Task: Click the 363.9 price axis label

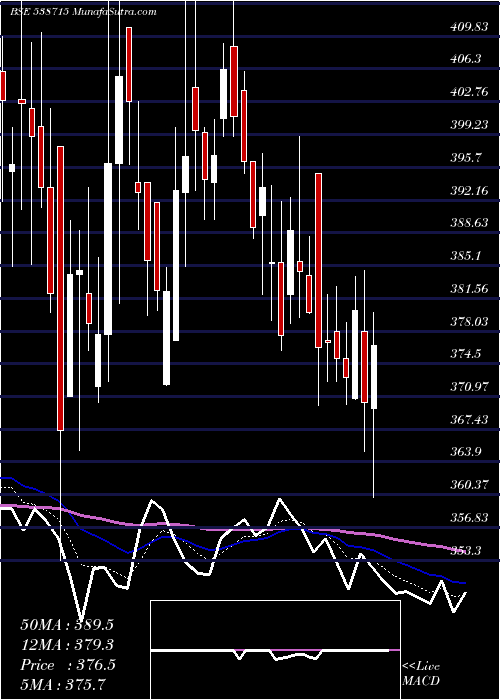Action: tap(466, 452)
